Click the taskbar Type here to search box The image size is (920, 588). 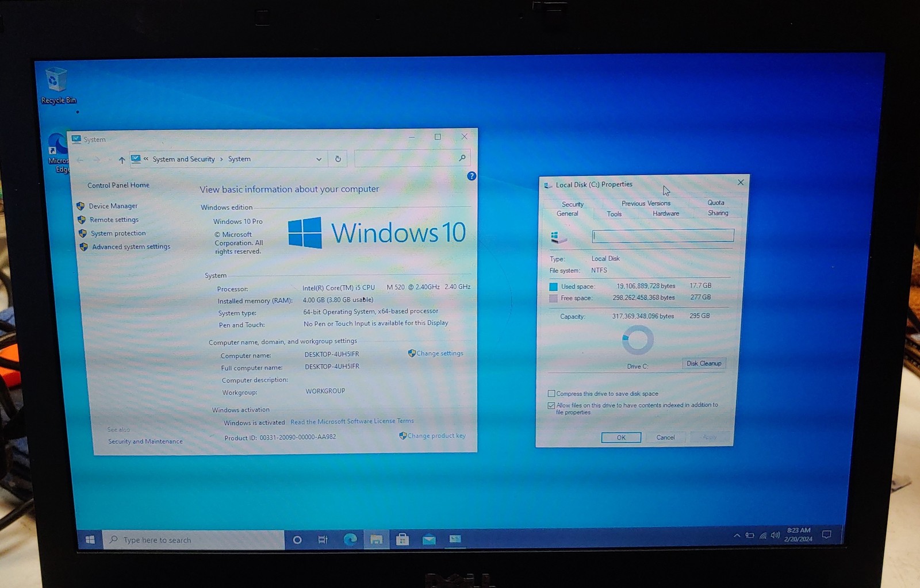point(194,540)
